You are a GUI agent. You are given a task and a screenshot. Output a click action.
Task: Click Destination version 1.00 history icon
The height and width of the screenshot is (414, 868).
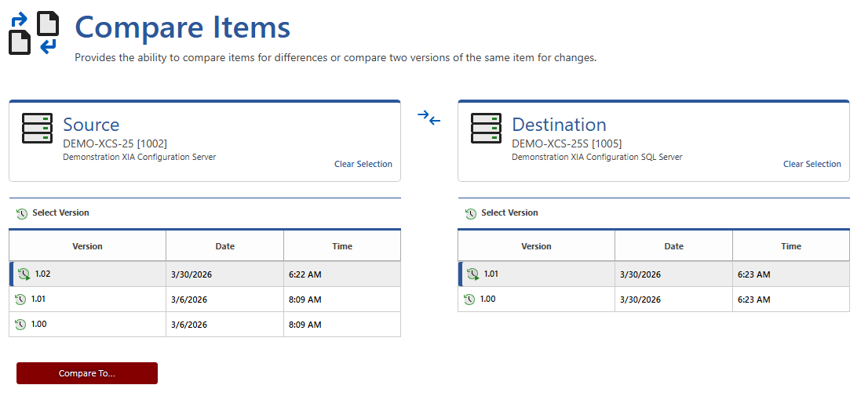469,300
